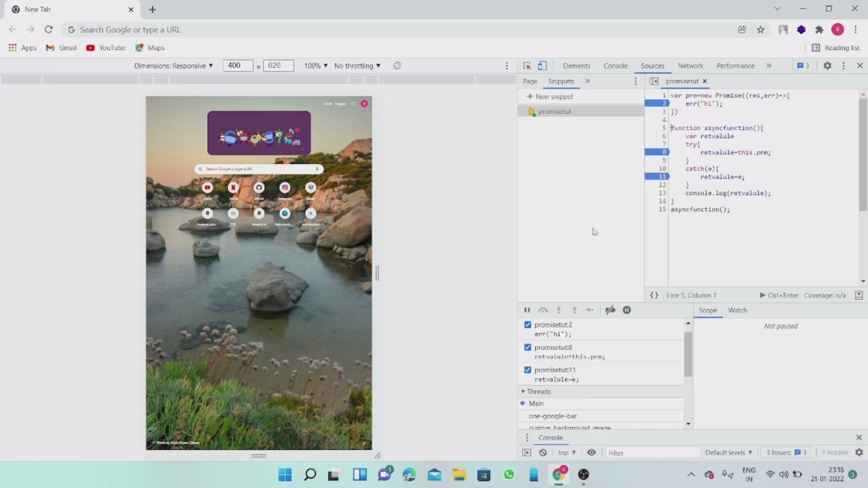Hide the Sources navigator pane
This screenshot has width=868, height=488.
[654, 81]
